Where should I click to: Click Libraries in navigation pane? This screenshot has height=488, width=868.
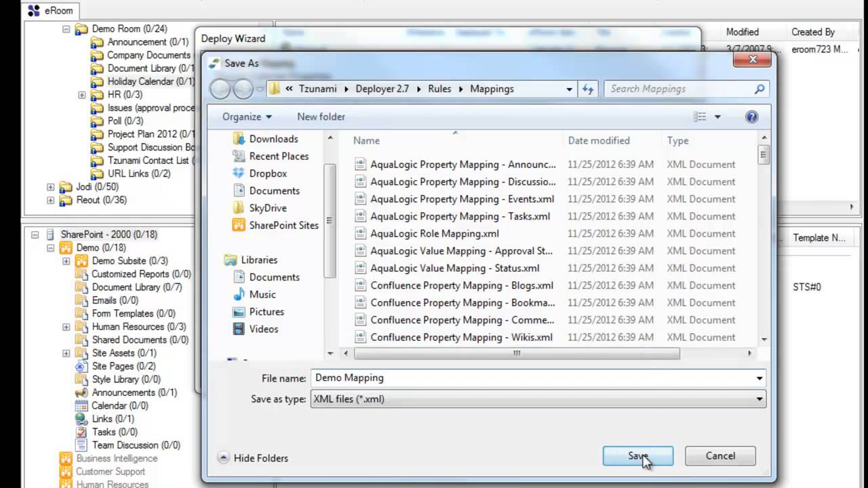click(259, 260)
